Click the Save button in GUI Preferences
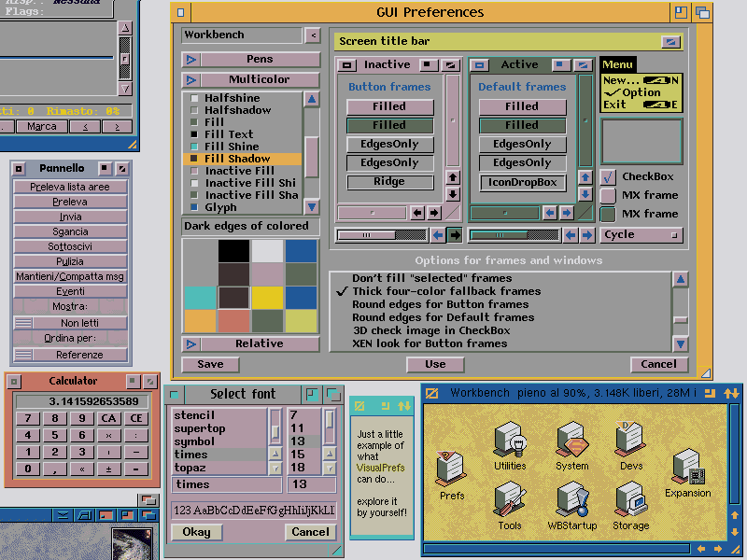Viewport: 747px width, 560px height. point(210,364)
